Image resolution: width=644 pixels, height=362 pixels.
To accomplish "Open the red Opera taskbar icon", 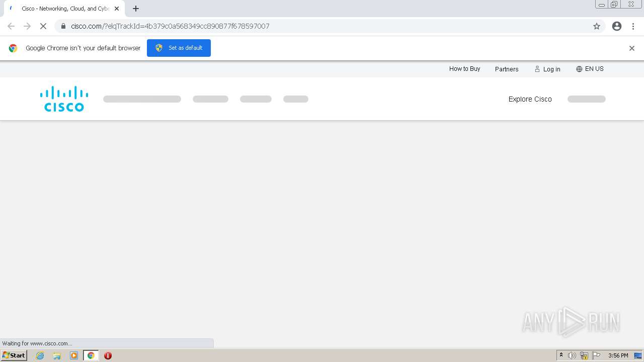I will tap(108, 355).
